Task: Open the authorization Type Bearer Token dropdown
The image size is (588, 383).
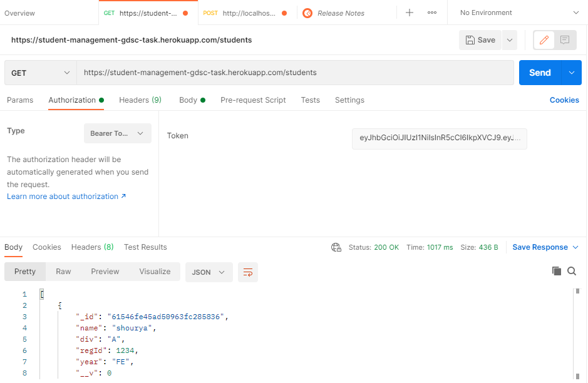Action: (117, 133)
